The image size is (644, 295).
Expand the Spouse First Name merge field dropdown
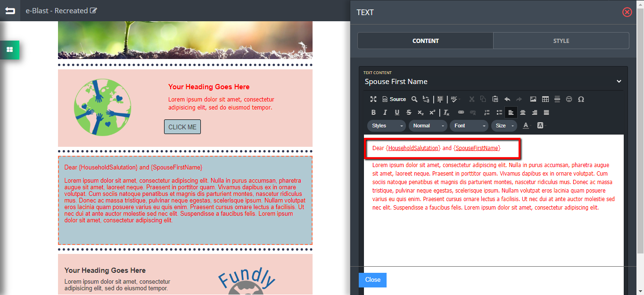tap(493, 82)
